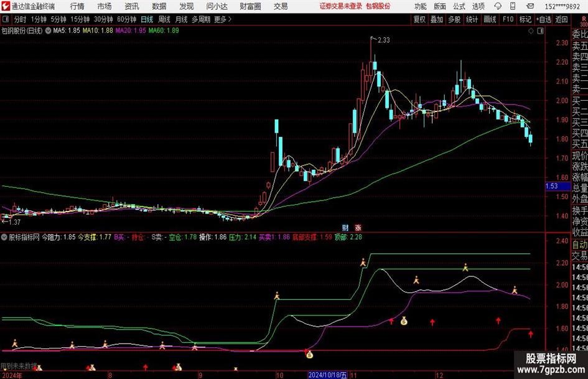
Task: Switch to 1分钟 period
Action: click(x=39, y=19)
